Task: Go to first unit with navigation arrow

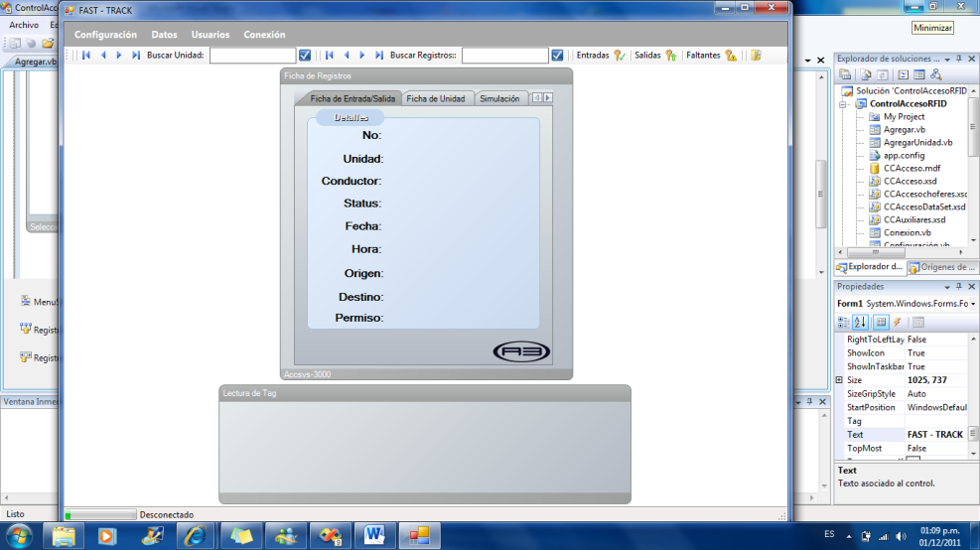Action: tap(86, 56)
